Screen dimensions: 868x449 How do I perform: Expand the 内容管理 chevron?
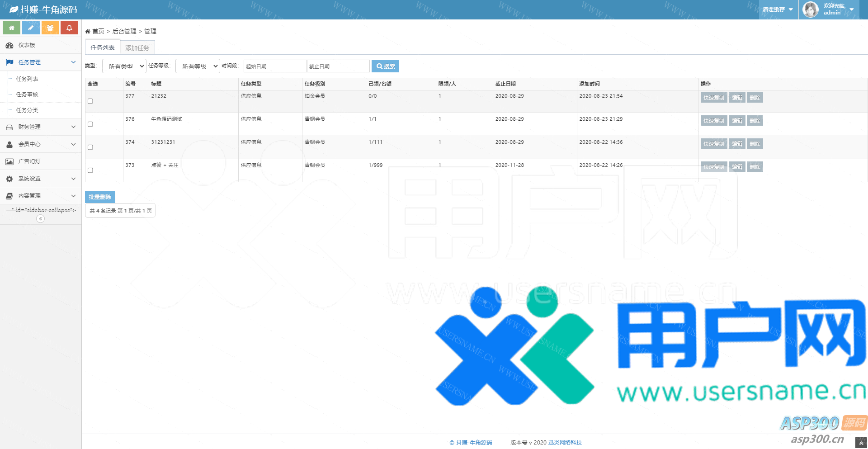pyautogui.click(x=73, y=196)
